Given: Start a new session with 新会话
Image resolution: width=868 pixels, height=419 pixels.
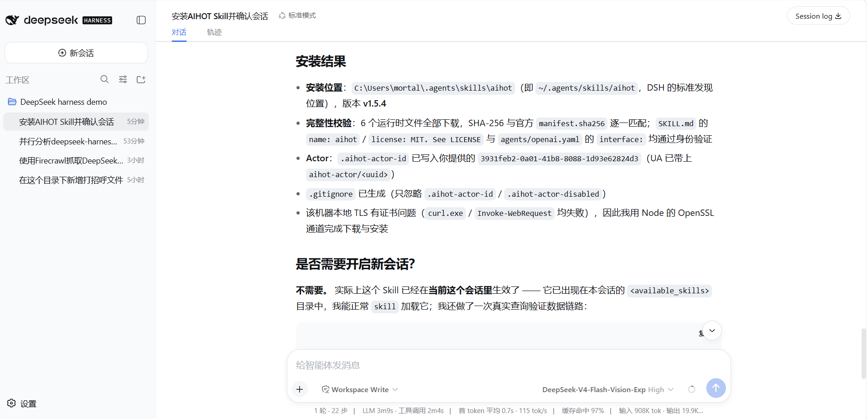Looking at the screenshot, I should (x=76, y=53).
